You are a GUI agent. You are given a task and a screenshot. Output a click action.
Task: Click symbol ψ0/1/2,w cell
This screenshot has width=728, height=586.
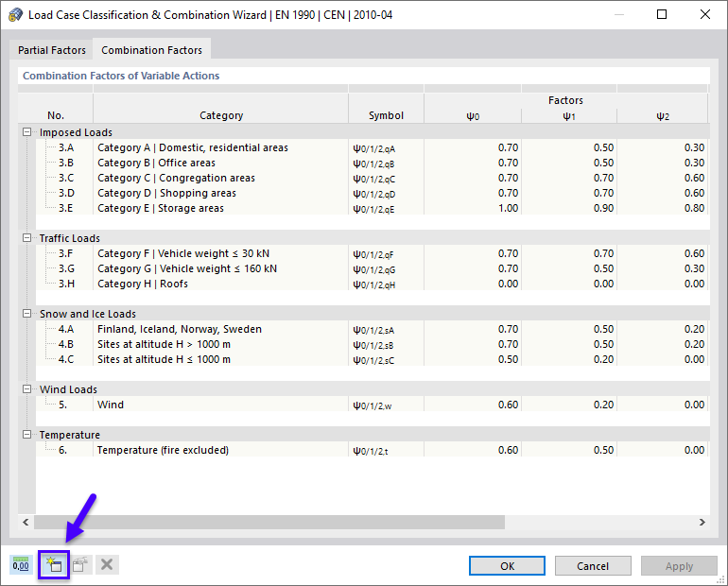(386, 405)
